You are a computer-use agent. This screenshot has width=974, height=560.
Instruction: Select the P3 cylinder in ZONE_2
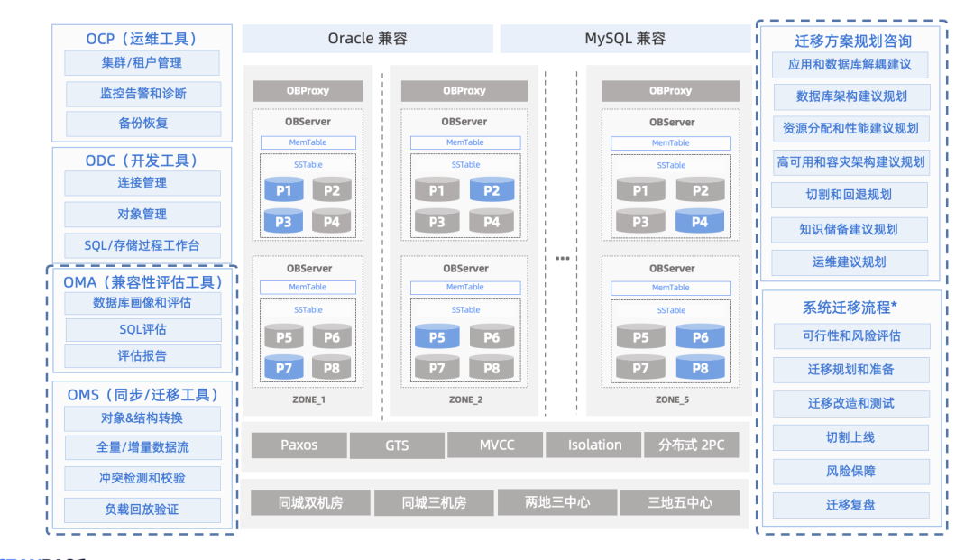coord(436,221)
